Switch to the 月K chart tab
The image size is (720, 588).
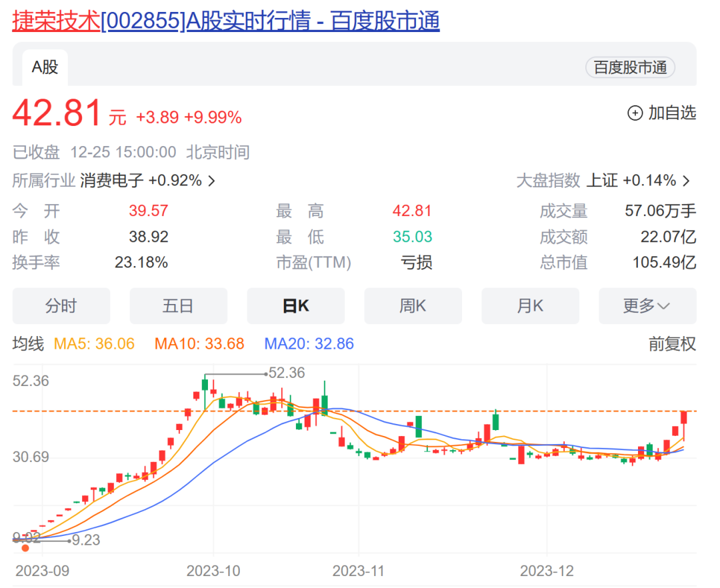tap(531, 306)
